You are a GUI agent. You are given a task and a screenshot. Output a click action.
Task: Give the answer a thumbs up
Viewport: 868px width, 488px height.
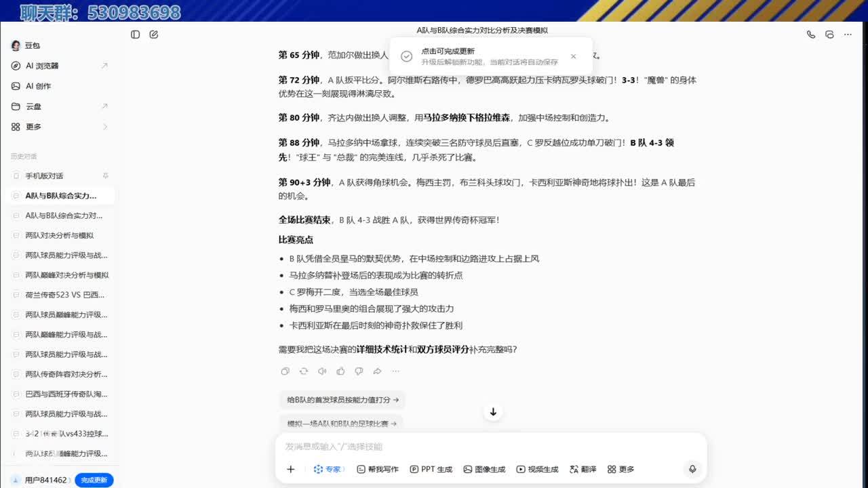(340, 371)
